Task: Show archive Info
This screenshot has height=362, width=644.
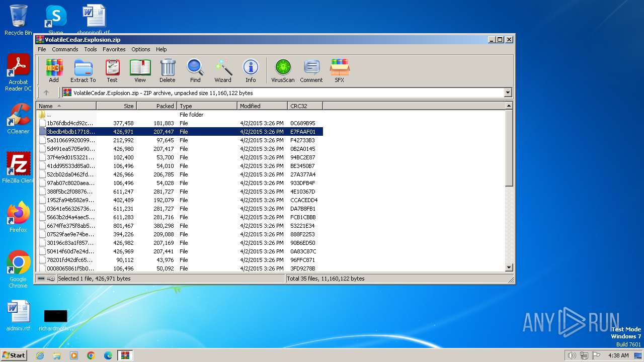Action: [x=251, y=71]
